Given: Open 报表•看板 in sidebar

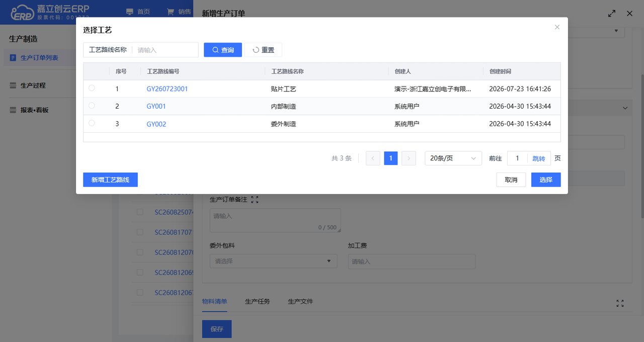Looking at the screenshot, I should click(x=34, y=110).
